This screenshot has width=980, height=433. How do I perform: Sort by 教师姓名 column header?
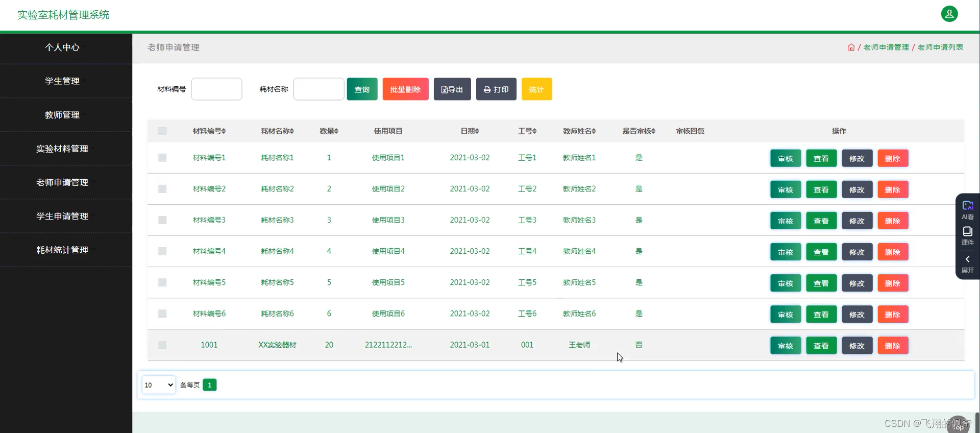click(579, 131)
